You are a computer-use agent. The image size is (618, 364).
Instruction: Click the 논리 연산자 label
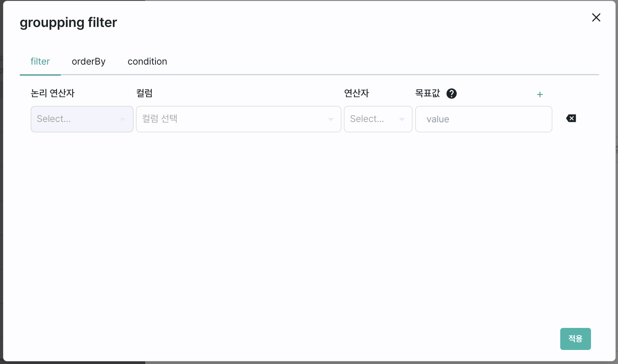pyautogui.click(x=52, y=93)
